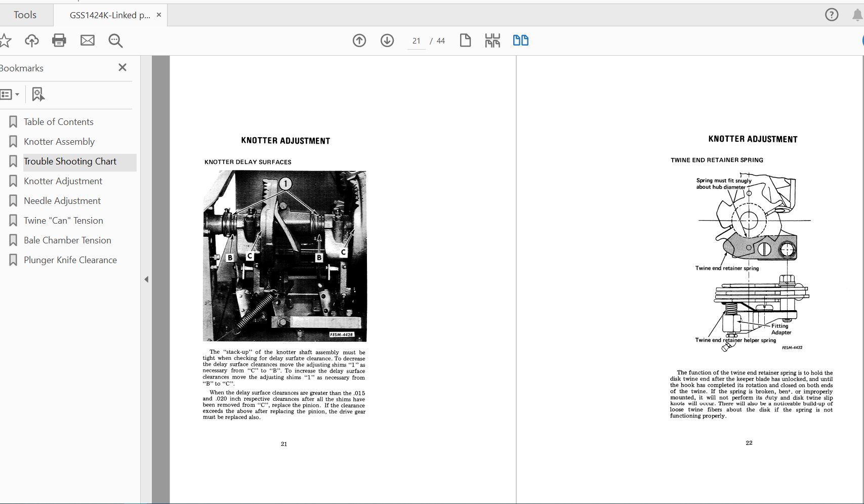Select the GSS1424K-Linked document tab
Image resolution: width=864 pixels, height=504 pixels.
point(110,15)
